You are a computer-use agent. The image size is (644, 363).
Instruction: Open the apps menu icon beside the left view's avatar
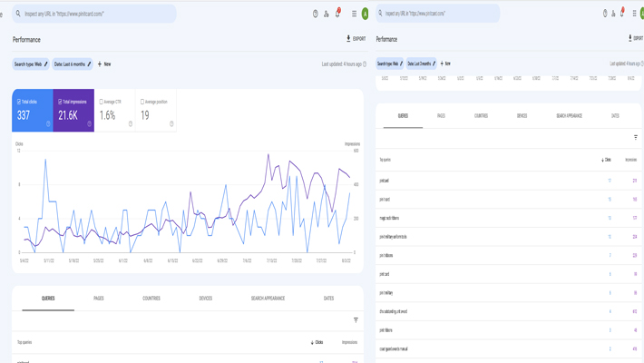354,14
